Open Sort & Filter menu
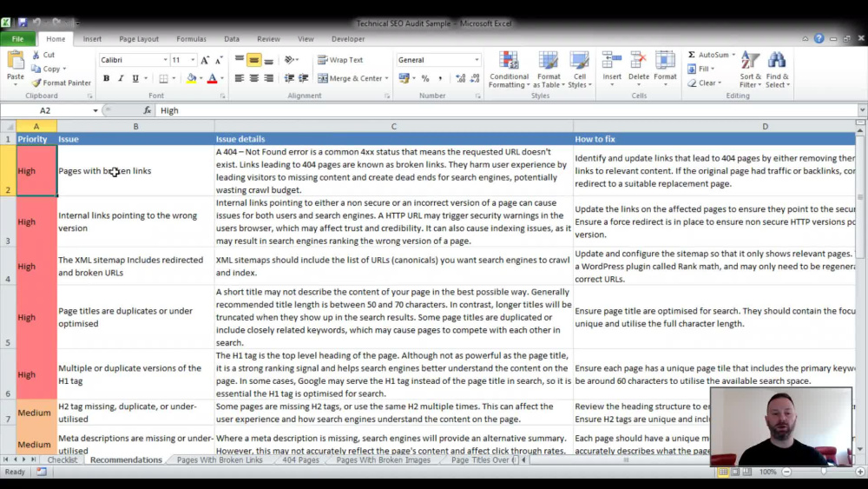Viewport: 868px width, 489px height. [751, 69]
